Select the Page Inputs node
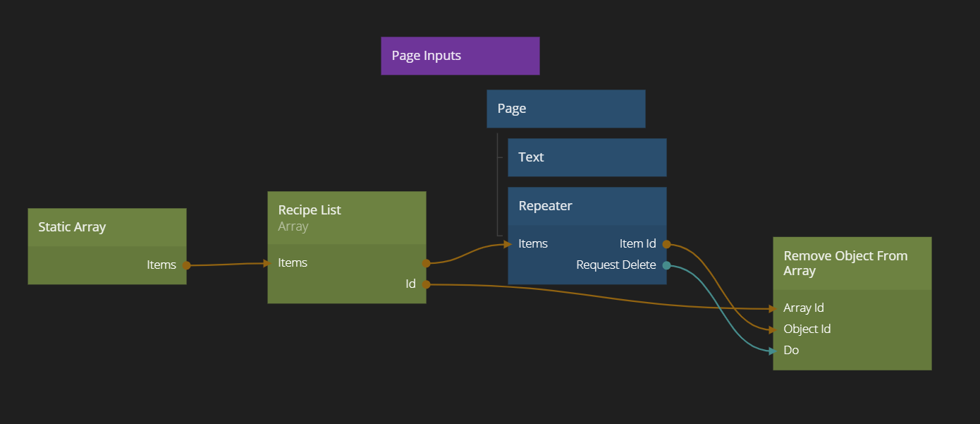The image size is (980, 424). tap(460, 56)
